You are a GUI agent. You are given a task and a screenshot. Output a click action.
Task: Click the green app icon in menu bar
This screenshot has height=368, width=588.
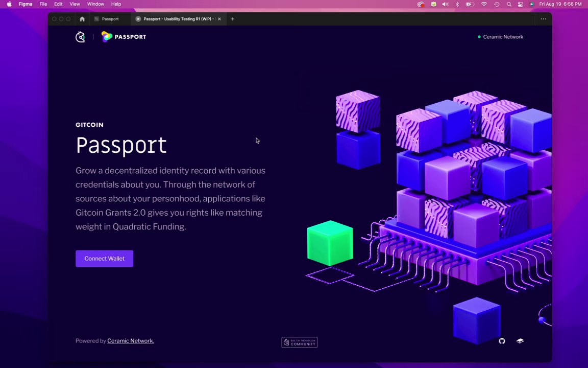pyautogui.click(x=433, y=4)
